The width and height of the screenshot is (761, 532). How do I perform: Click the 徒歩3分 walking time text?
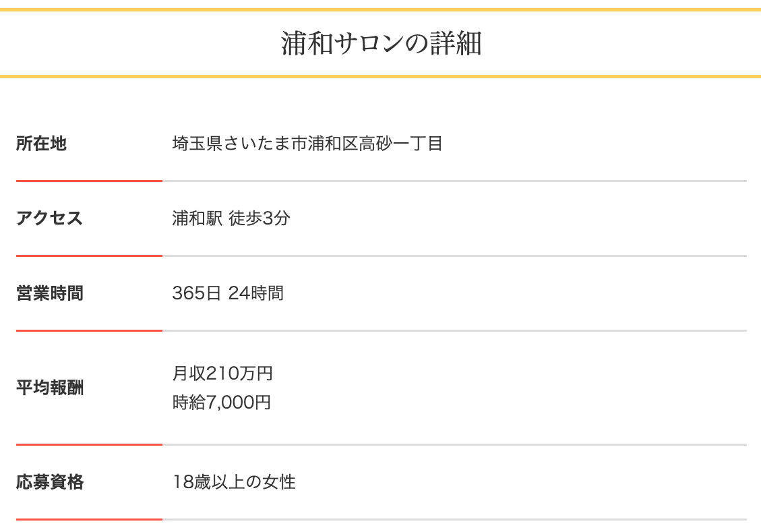coord(260,218)
